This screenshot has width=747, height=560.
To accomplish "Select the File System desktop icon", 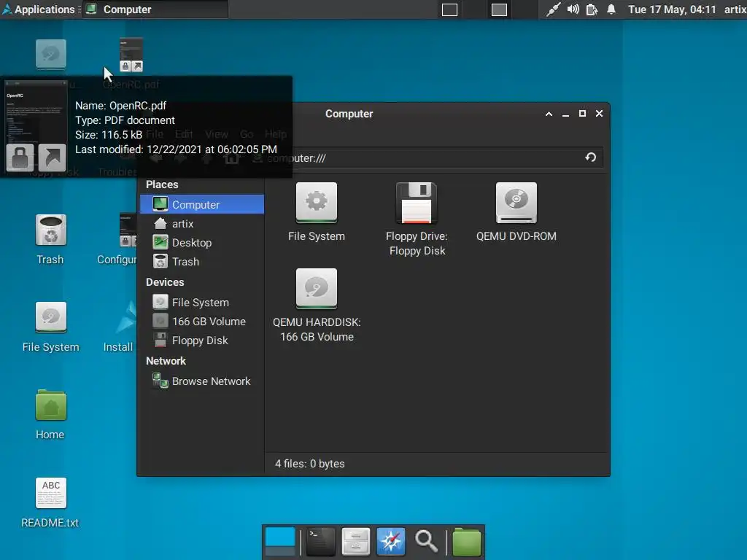I will 50,327.
